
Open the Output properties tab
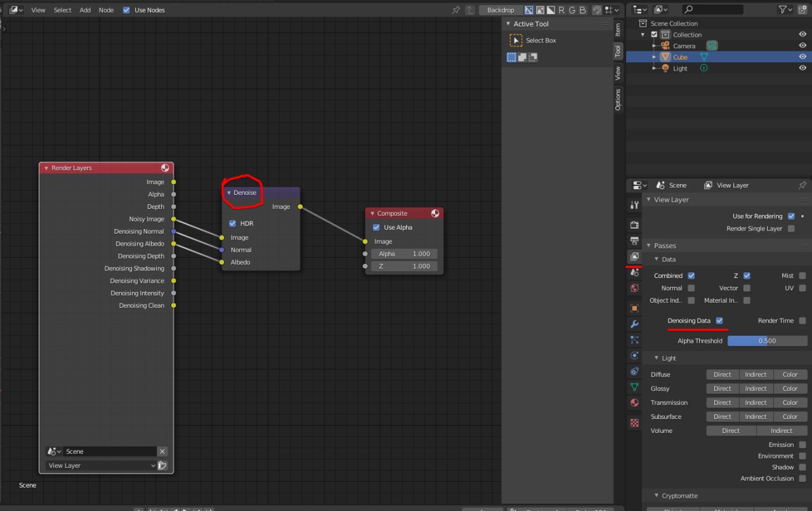pos(634,241)
